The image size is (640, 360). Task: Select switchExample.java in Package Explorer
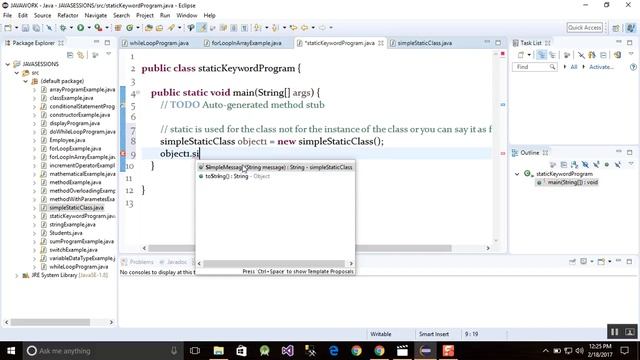[73, 250]
